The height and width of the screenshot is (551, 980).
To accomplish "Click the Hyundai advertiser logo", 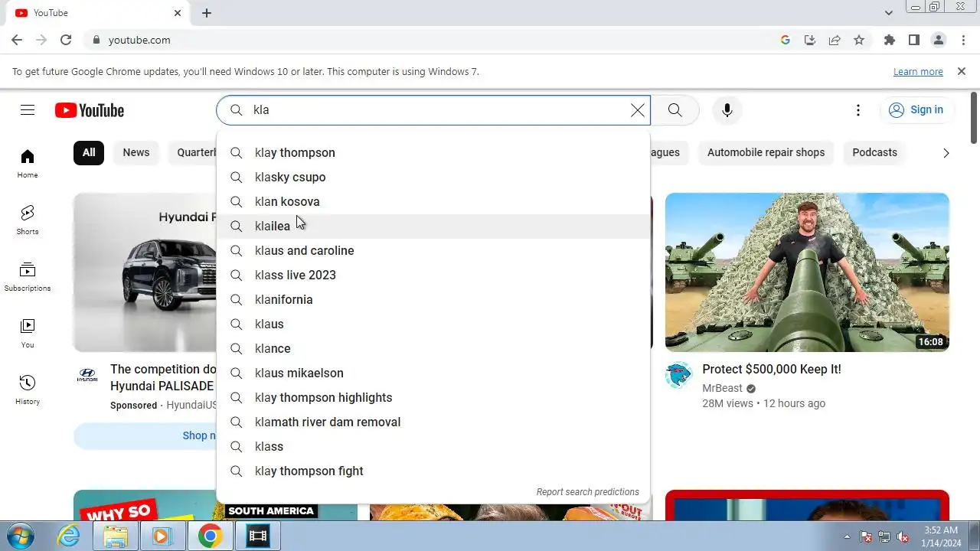I will click(87, 375).
